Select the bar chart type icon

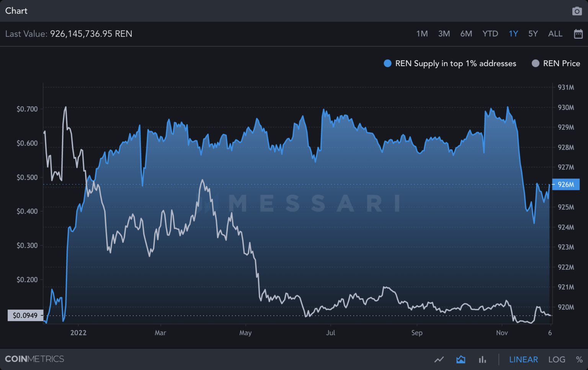click(x=482, y=359)
